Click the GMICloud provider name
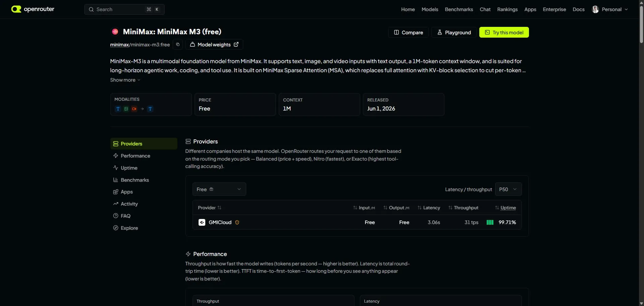Screen dimensions: 644x306 coord(220,222)
